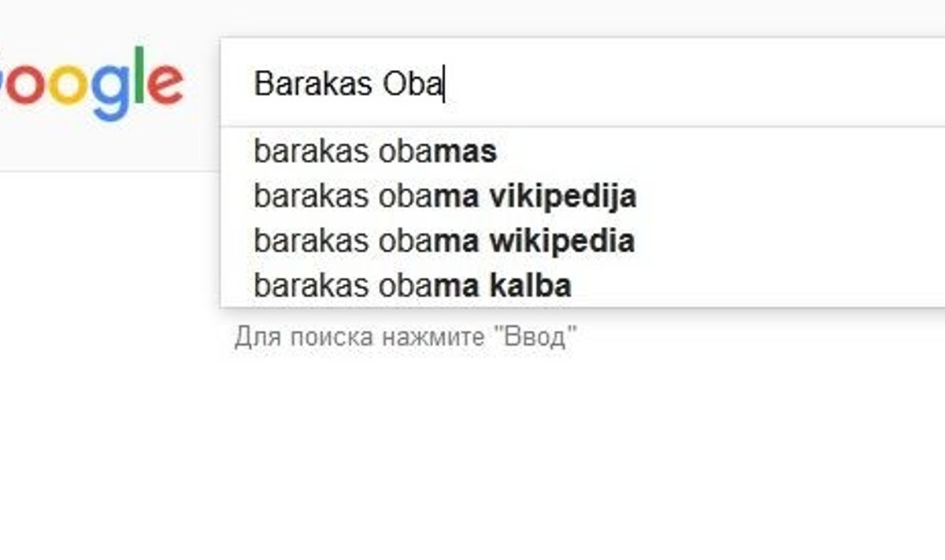Select suggestion 'barakas obamas'

click(x=375, y=151)
